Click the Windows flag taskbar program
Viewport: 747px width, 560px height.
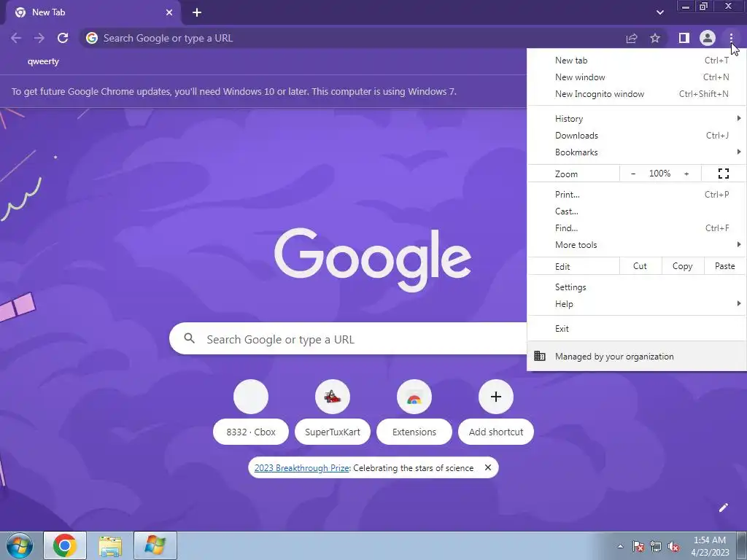click(155, 545)
